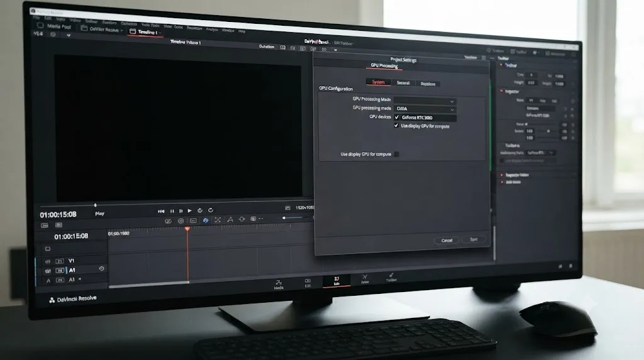The width and height of the screenshot is (644, 360).
Task: Click the resolution icon beside 1920x1080
Action: pos(287,208)
